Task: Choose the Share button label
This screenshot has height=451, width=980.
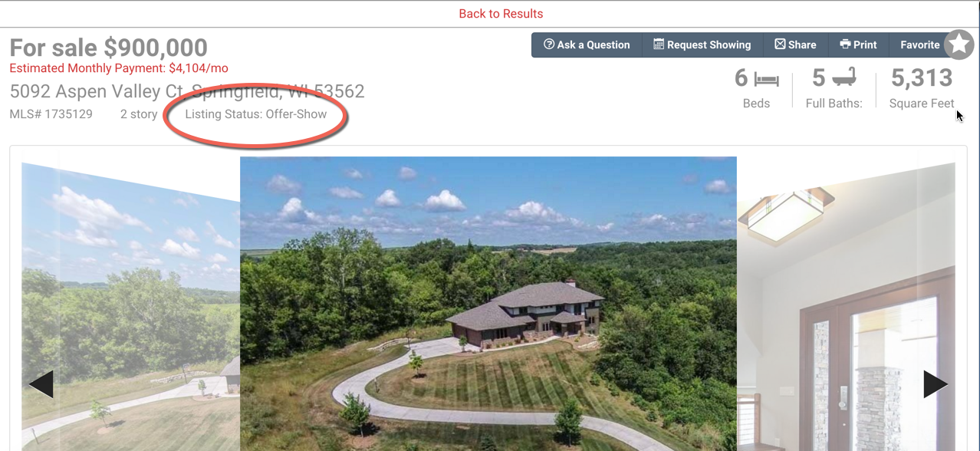Action: (802, 44)
